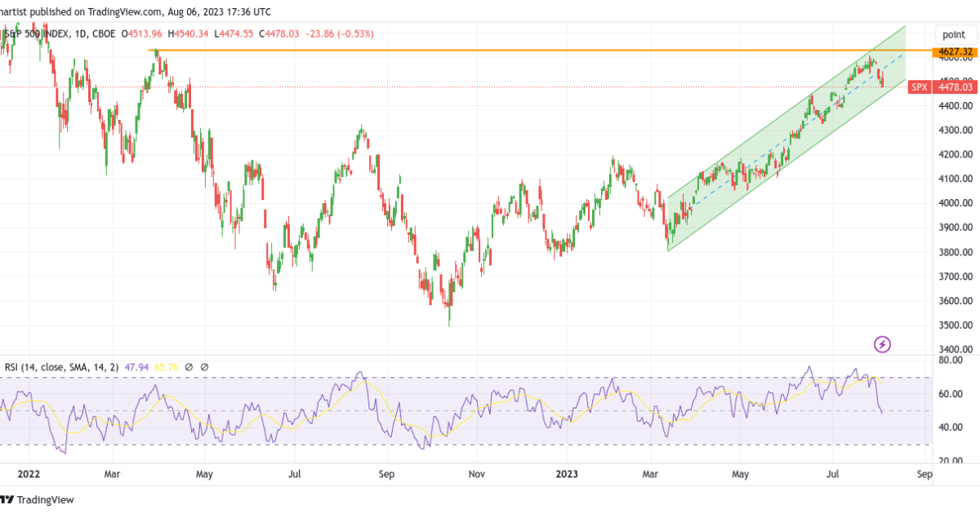
Task: Select the RSI yellow SMA value 65.76
Action: click(x=166, y=367)
